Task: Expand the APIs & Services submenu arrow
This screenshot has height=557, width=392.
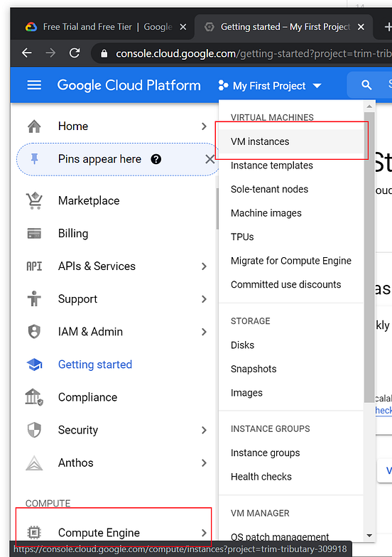Action: [x=204, y=266]
